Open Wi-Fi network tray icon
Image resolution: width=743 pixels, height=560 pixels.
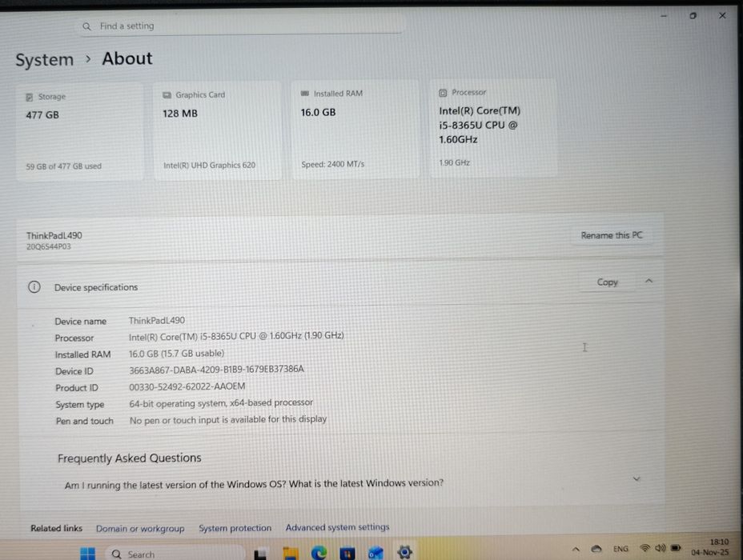[x=645, y=548]
